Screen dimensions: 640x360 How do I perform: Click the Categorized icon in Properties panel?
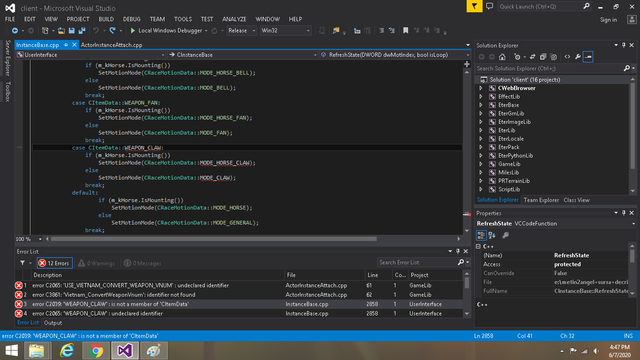481,235
